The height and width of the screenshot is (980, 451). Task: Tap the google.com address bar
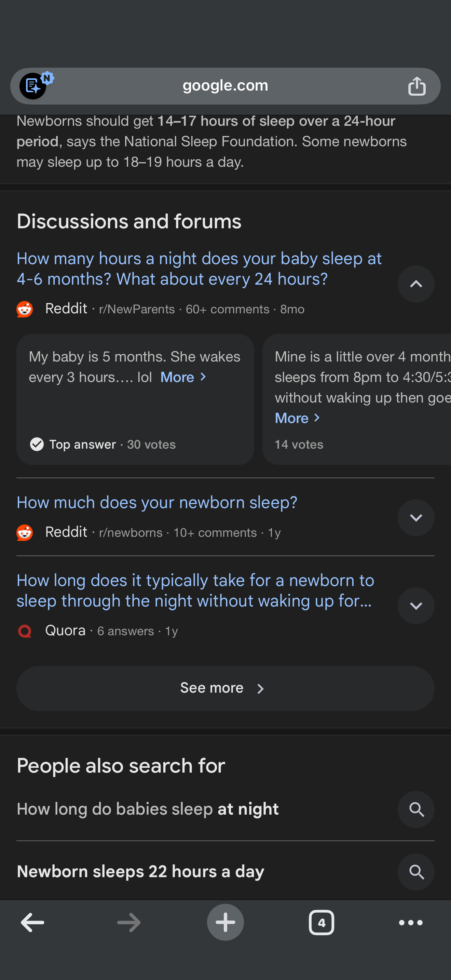click(225, 86)
